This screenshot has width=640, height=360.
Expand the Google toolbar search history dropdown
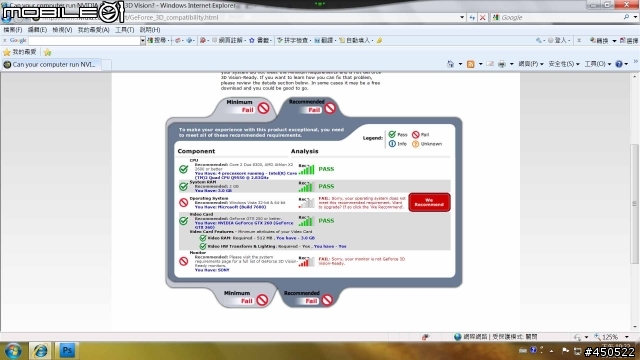(143, 40)
